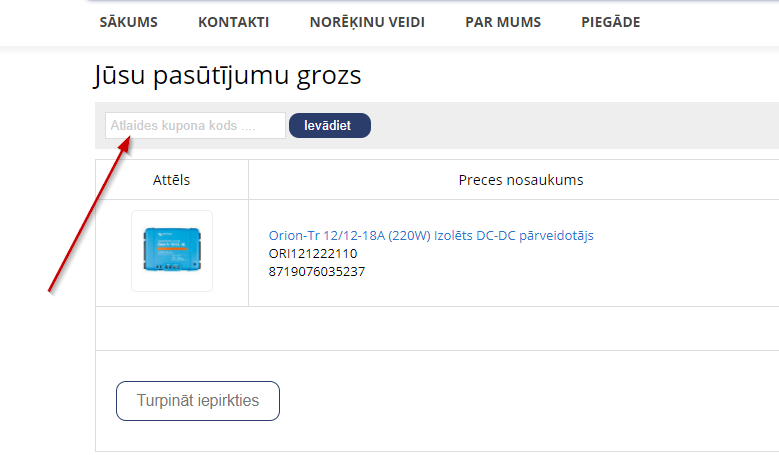Image resolution: width=779 pixels, height=455 pixels.
Task: Click the discount coupon code input field
Action: pyautogui.click(x=195, y=126)
